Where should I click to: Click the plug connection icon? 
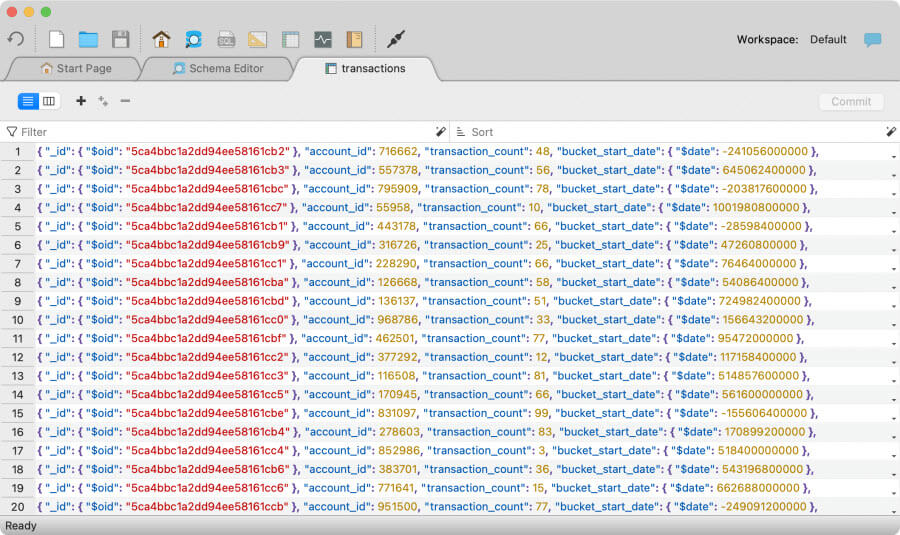395,39
